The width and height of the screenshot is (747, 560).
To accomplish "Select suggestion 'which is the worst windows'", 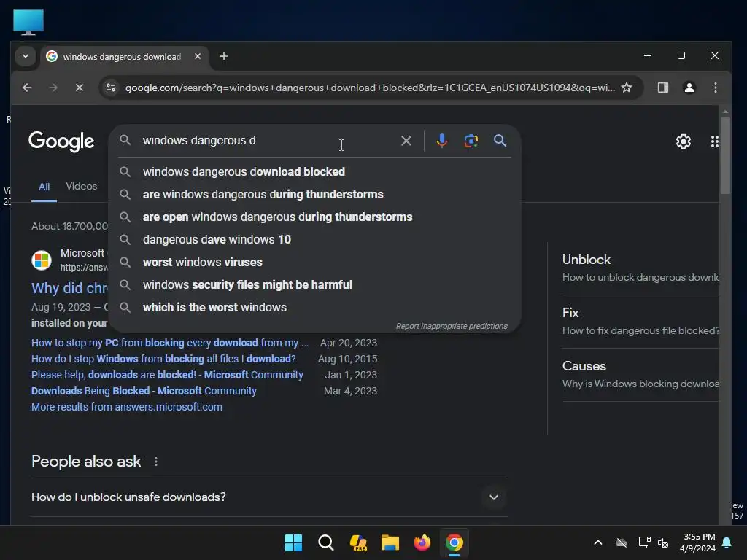I will point(314,308).
